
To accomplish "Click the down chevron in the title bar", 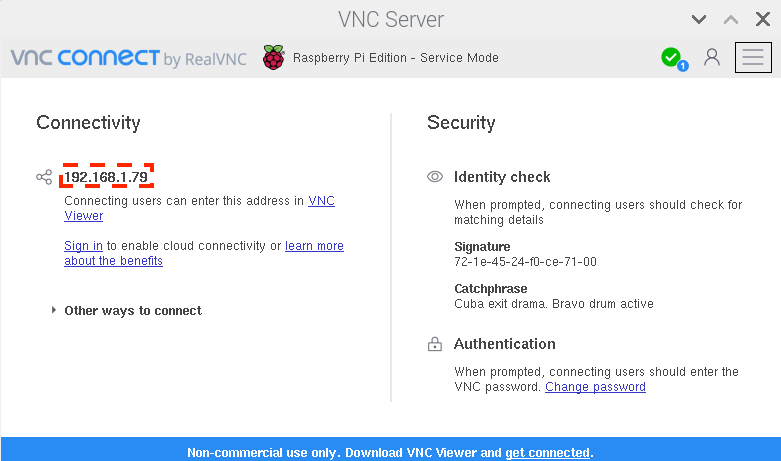I will tap(699, 19).
